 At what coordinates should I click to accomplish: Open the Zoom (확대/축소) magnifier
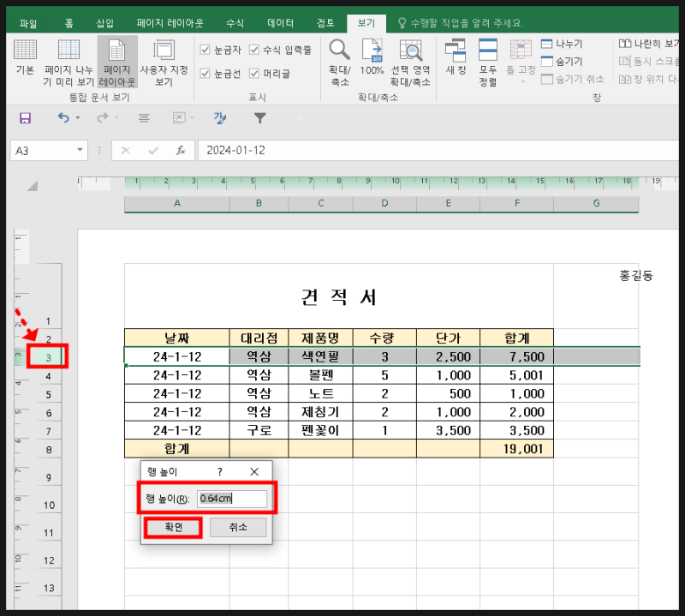pos(339,63)
